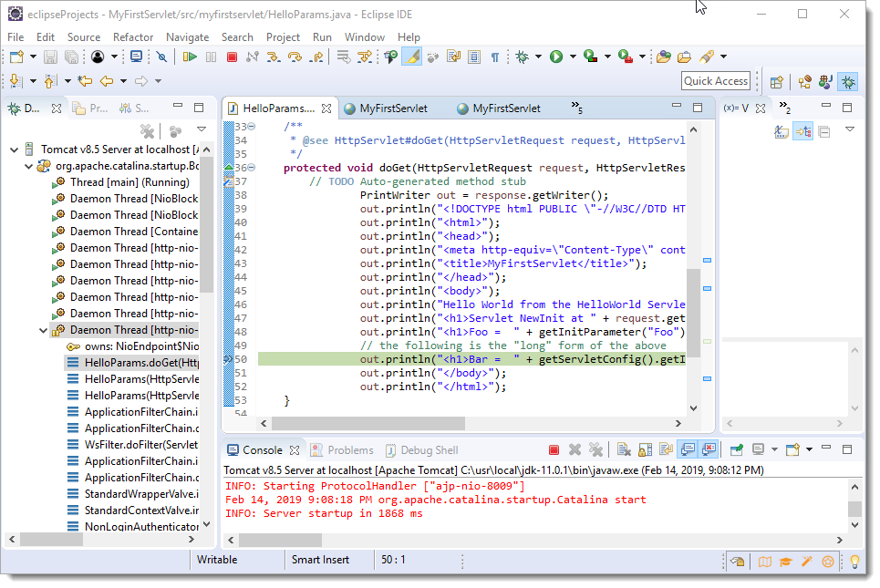
Task: Select WsFilter.doFilter stack frame
Action: (132, 444)
